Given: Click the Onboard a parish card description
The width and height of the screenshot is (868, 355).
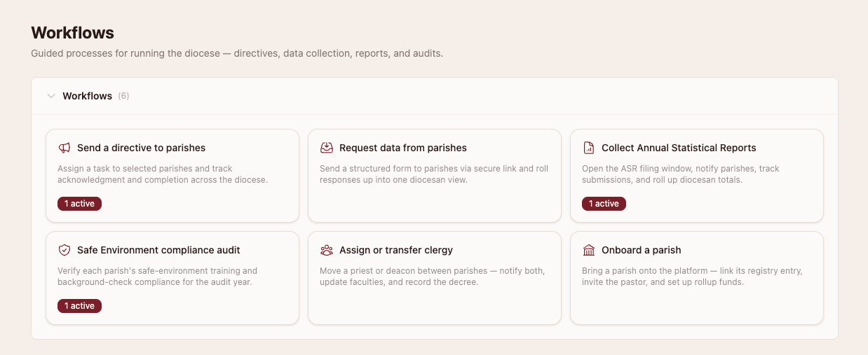Looking at the screenshot, I should pos(692,277).
